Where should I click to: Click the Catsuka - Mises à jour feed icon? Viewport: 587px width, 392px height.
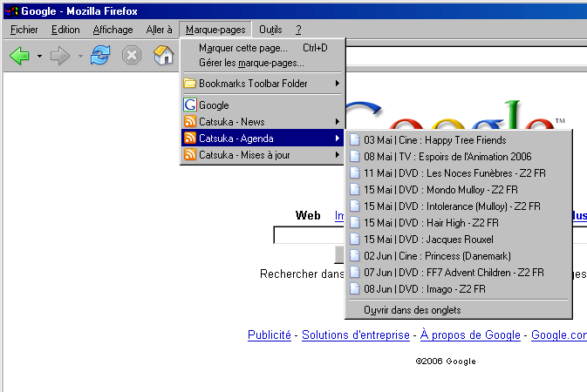pyautogui.click(x=190, y=154)
